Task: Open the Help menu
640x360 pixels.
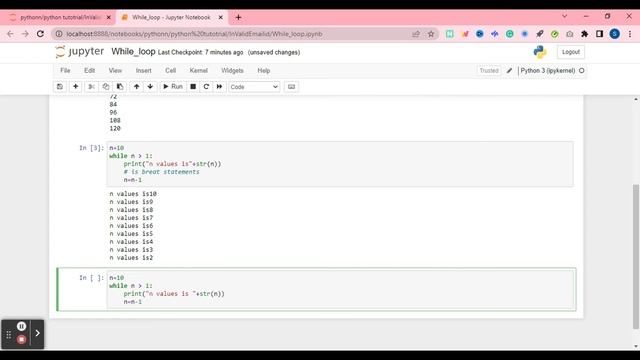Action: click(x=264, y=71)
